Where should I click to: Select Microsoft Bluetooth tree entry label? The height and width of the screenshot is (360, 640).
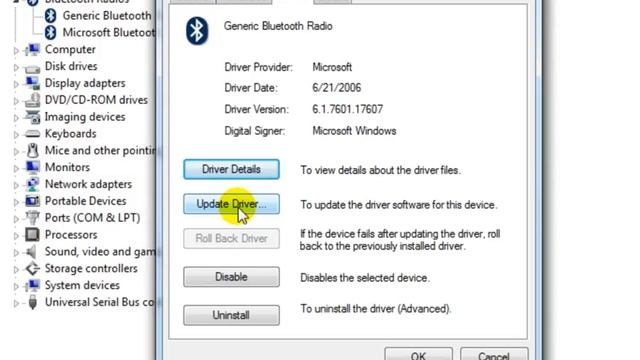coord(109,33)
